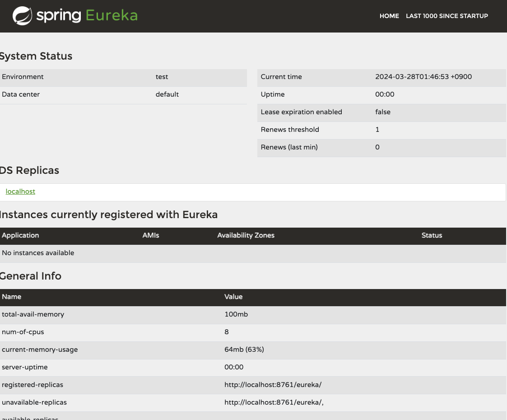Click the Name column header

click(x=12, y=297)
